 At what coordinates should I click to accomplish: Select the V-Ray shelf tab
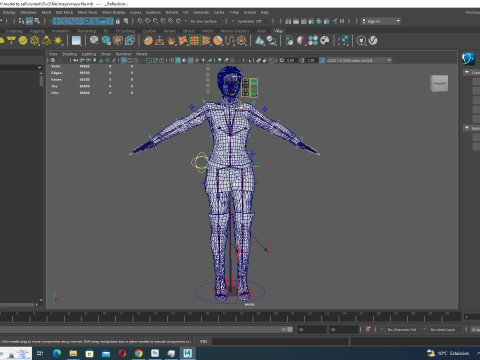(x=278, y=31)
